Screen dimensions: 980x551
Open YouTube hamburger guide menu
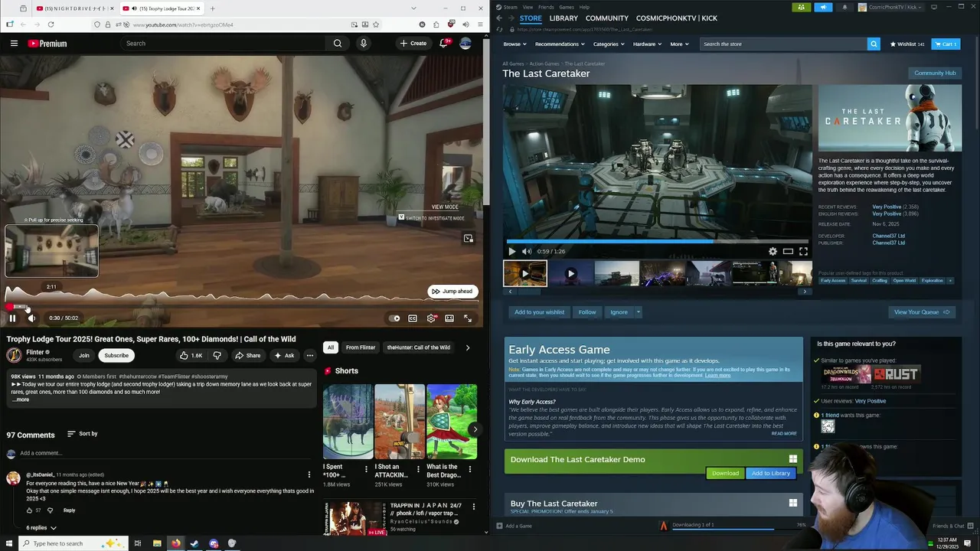[x=14, y=44]
